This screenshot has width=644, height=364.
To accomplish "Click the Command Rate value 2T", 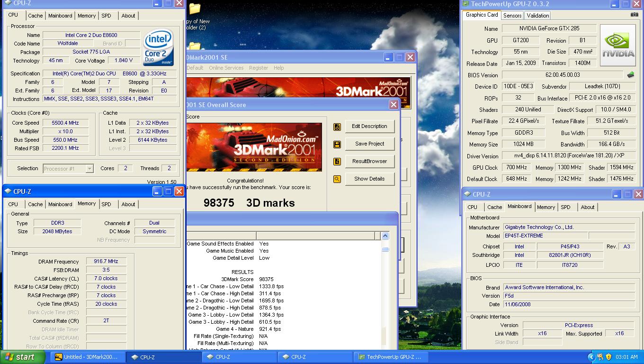I will pyautogui.click(x=106, y=321).
